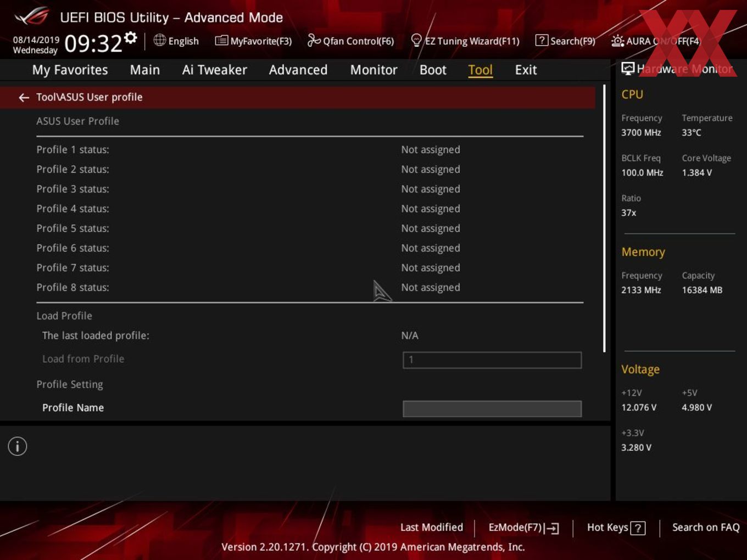747x560 pixels.
Task: Open the Ai Tweaker tab
Action: click(x=214, y=70)
